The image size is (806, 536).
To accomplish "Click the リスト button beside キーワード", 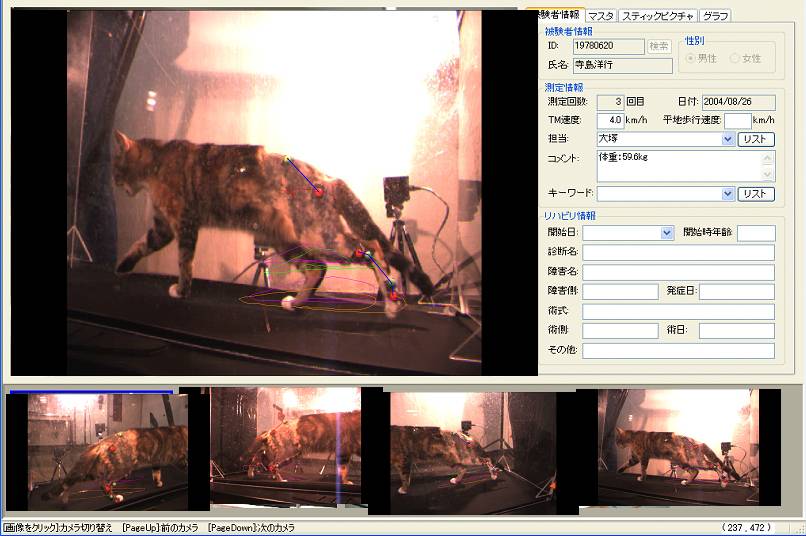I will click(756, 194).
